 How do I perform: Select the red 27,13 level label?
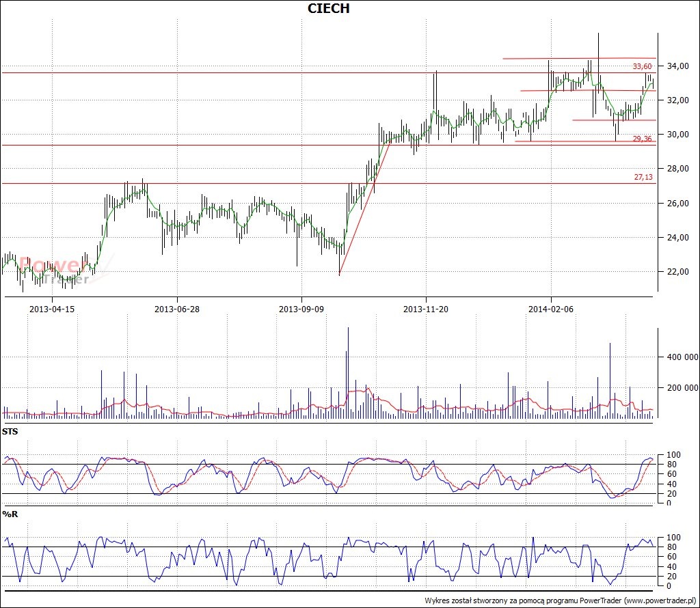tap(643, 177)
